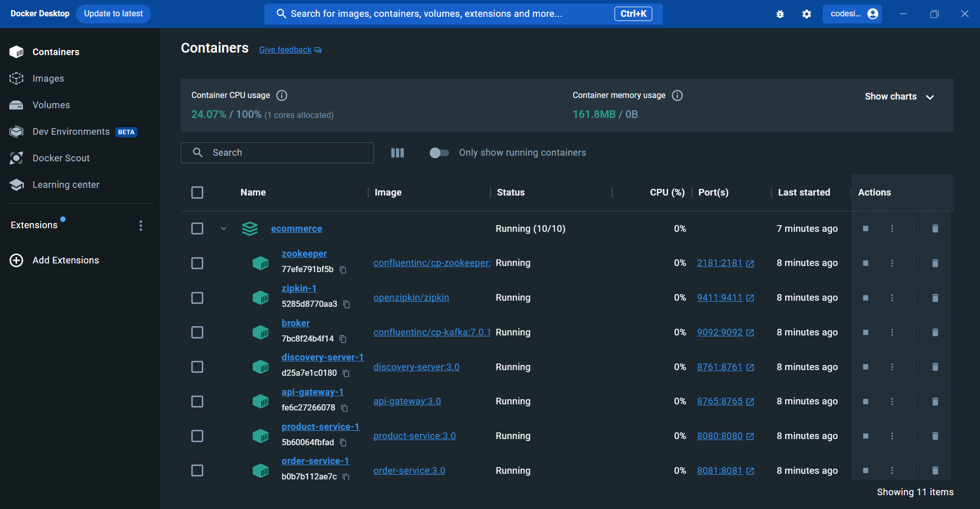Delete the product-service-1 container
This screenshot has width=980, height=509.
[935, 436]
